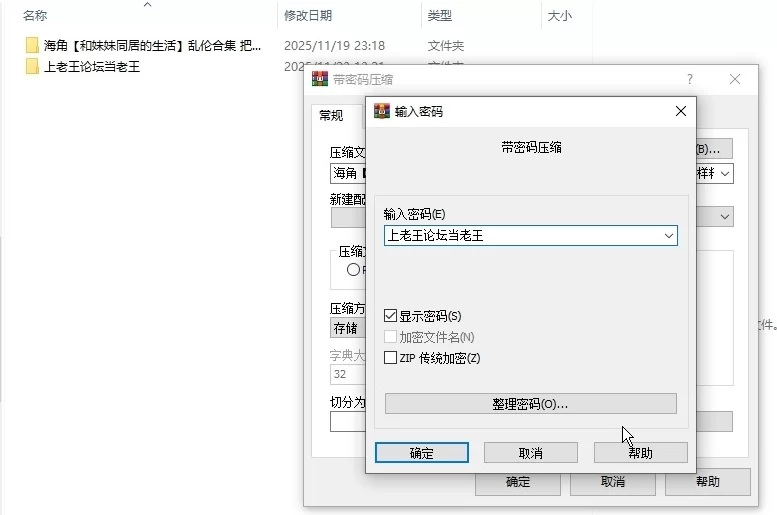Screen dimensions: 777x515
Task: Open the 样 dropdown in the 带密码压缩 window
Action: pyautogui.click(x=725, y=173)
